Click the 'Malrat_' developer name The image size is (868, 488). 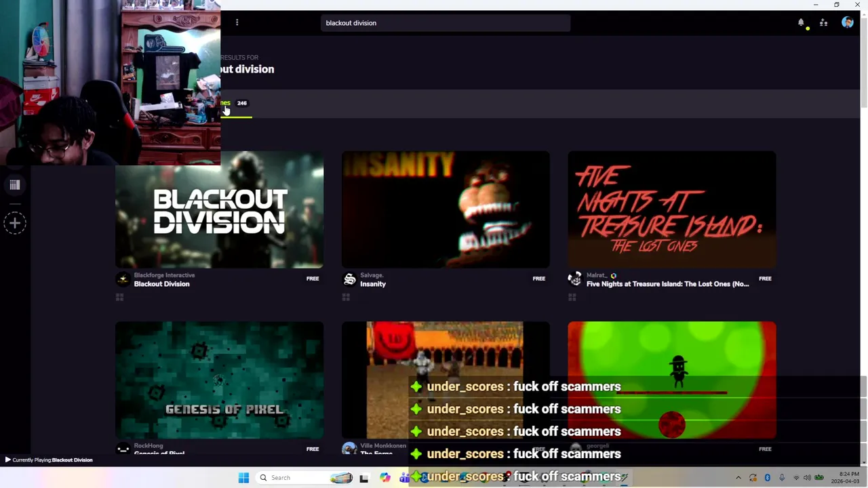[597, 275]
